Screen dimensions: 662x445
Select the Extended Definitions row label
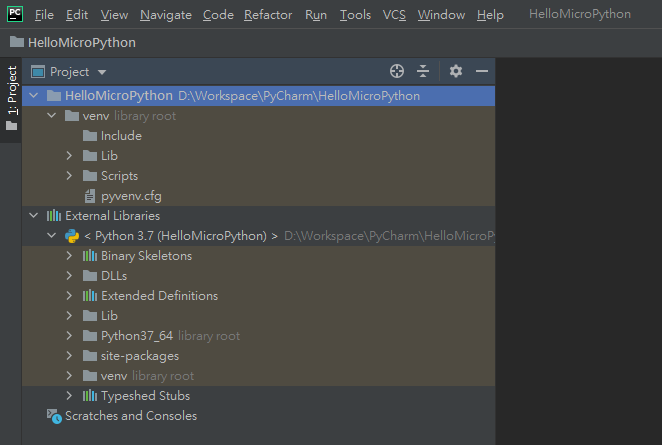pos(159,296)
